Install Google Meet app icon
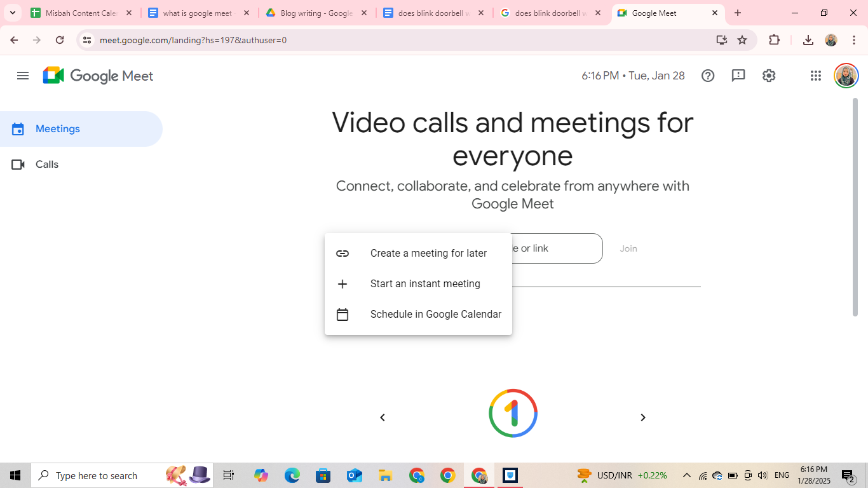The image size is (868, 488). click(x=721, y=40)
